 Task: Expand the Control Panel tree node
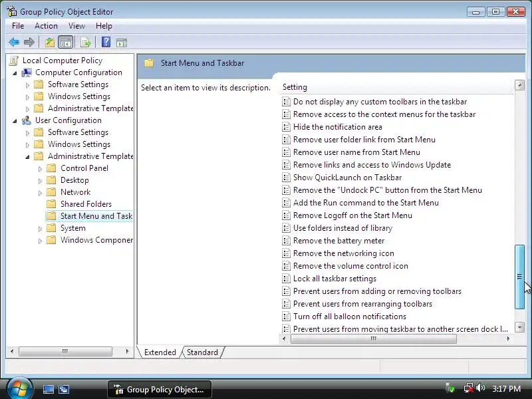40,169
